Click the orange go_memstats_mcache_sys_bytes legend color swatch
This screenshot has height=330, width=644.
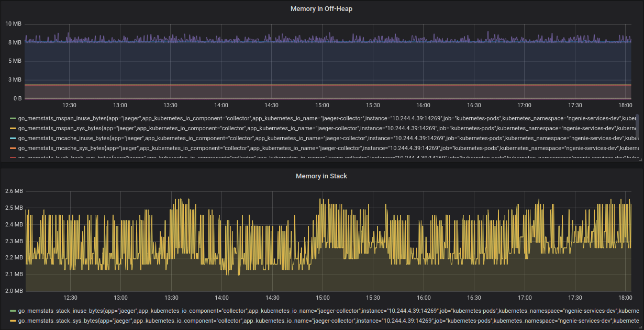click(13, 149)
